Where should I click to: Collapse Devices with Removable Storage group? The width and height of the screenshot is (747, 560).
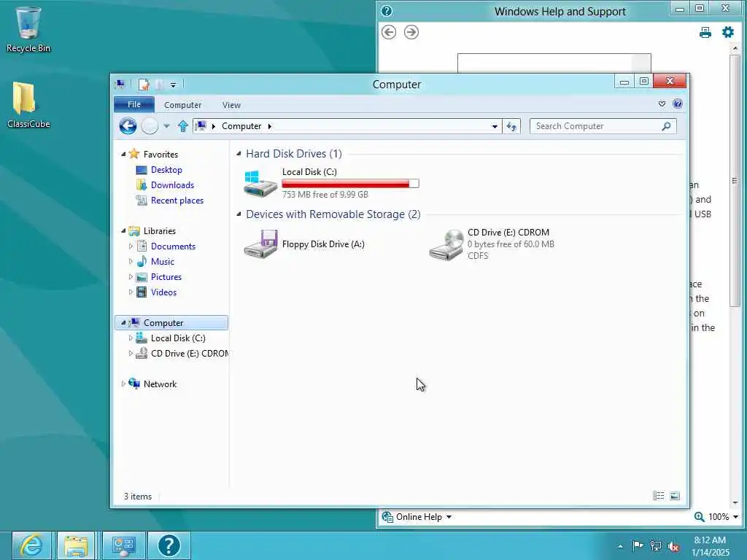tap(239, 214)
